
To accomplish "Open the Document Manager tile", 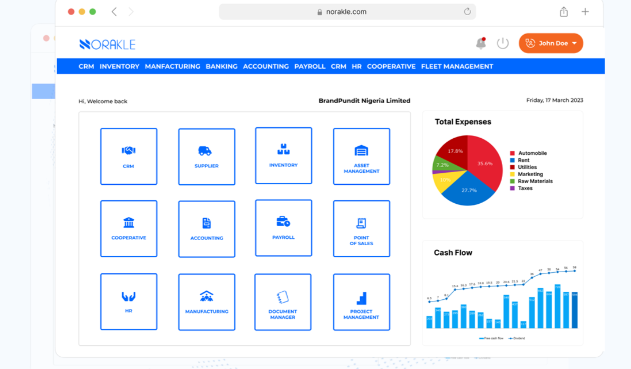I will click(x=283, y=302).
